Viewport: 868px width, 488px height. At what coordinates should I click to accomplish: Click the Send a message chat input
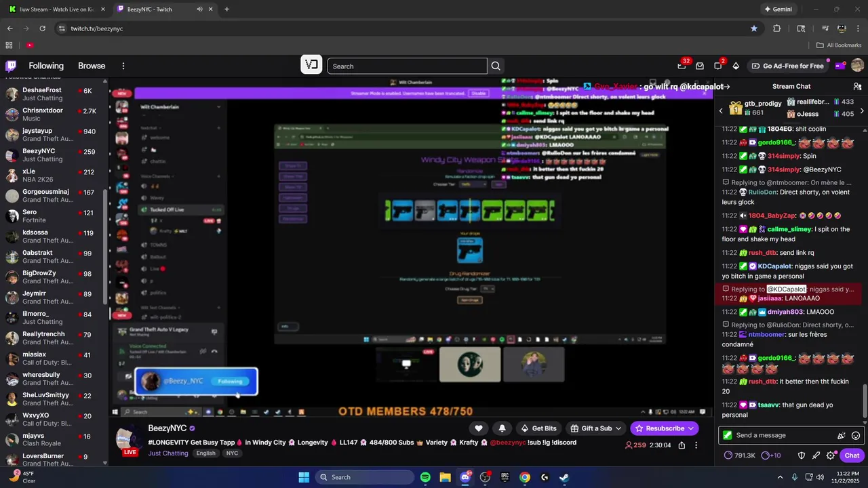click(783, 435)
